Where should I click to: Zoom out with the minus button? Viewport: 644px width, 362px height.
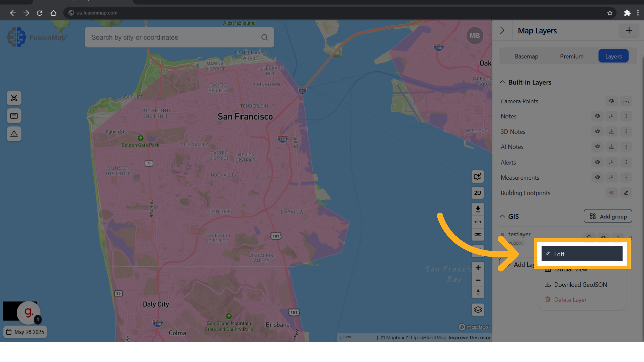(x=478, y=280)
